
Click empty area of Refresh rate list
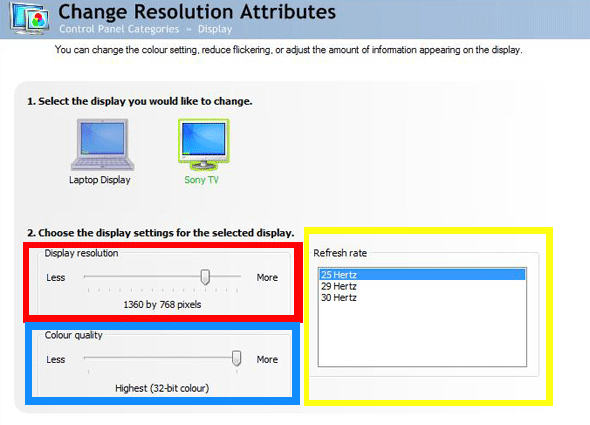click(x=422, y=334)
